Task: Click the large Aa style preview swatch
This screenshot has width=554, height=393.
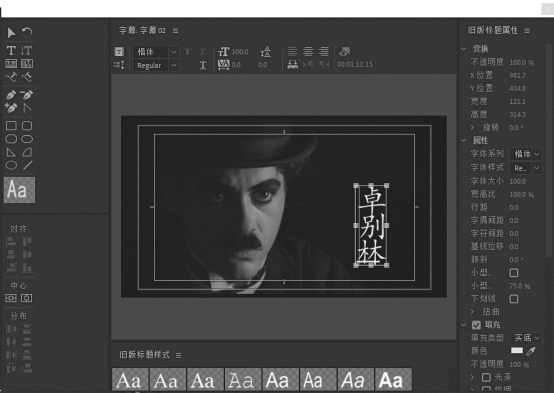Action: point(19,190)
